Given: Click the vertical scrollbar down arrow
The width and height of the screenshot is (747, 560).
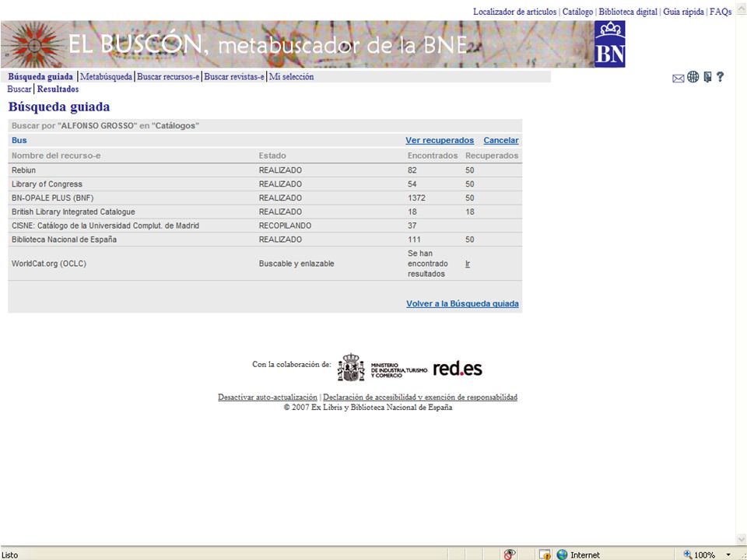Looking at the screenshot, I should [x=742, y=540].
